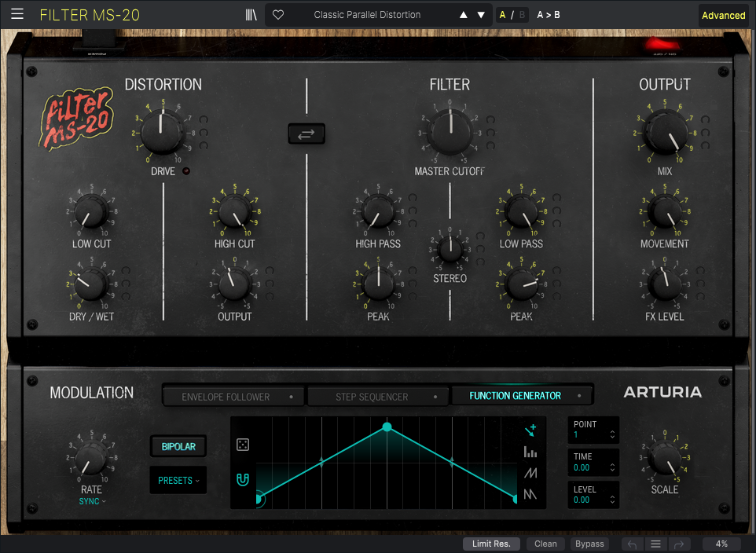756x553 pixels.
Task: Open the Rate Sync dropdown
Action: click(92, 501)
